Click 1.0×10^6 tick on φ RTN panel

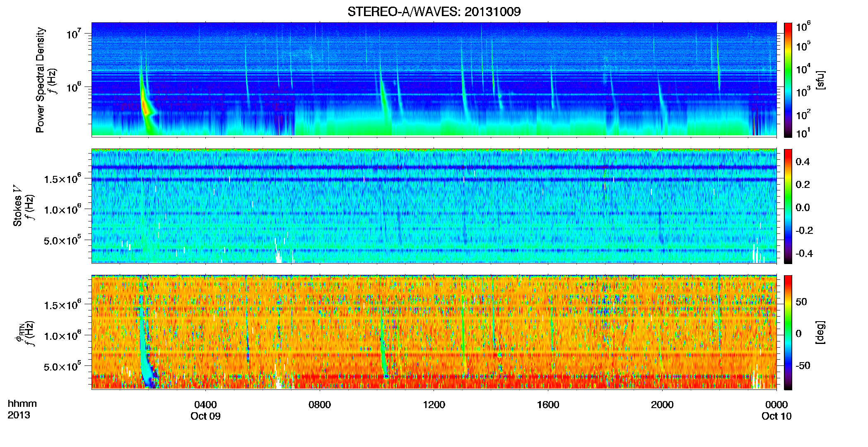(x=63, y=336)
